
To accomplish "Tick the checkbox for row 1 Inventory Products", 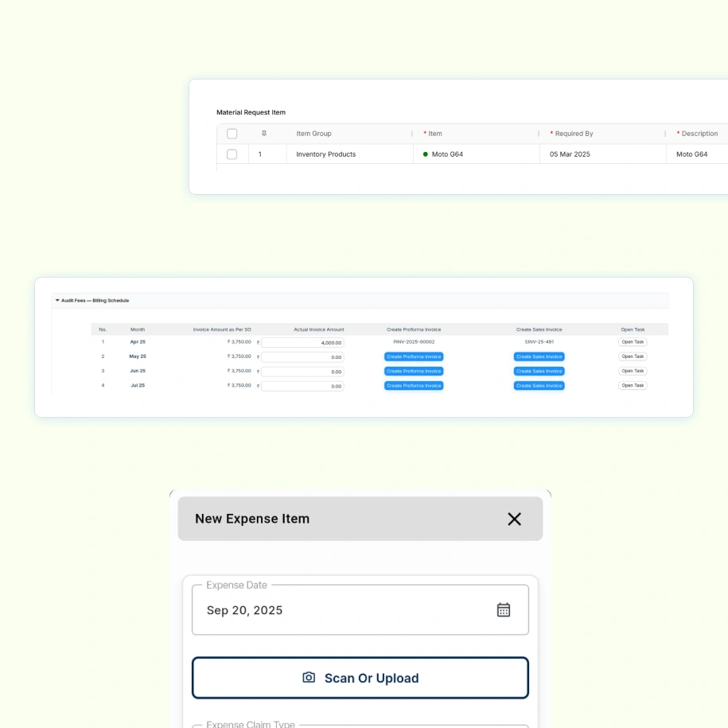I will pos(232,154).
